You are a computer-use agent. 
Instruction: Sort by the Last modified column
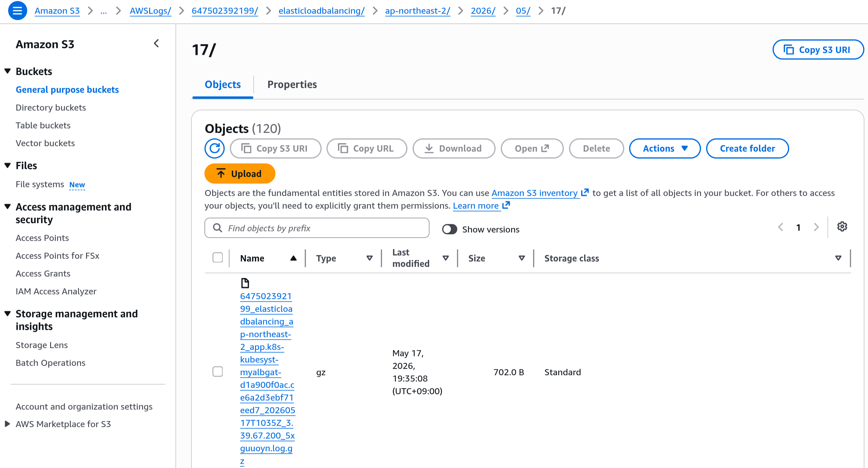click(x=445, y=258)
